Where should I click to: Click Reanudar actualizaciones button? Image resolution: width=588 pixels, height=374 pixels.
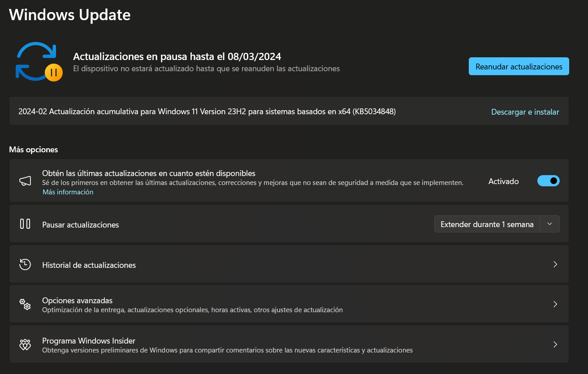point(519,66)
